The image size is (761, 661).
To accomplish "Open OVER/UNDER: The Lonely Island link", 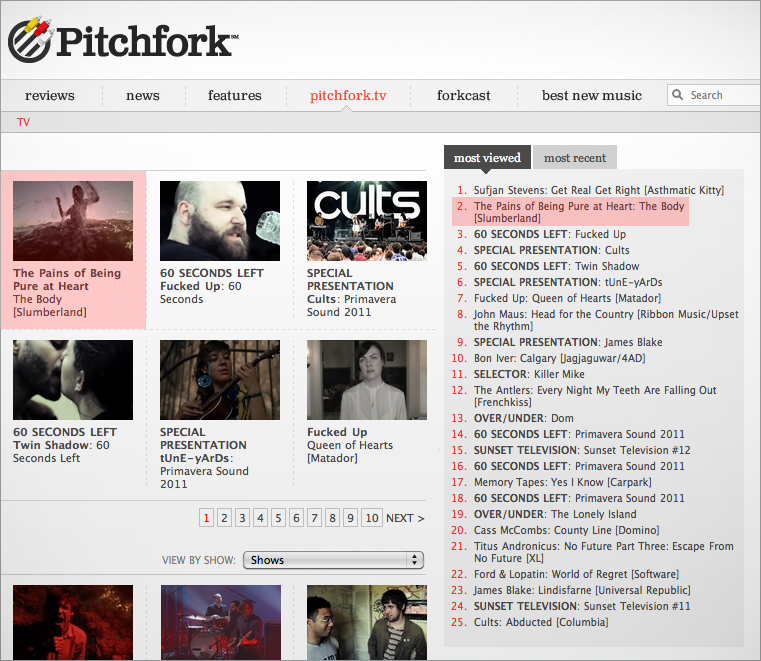I will tap(555, 514).
